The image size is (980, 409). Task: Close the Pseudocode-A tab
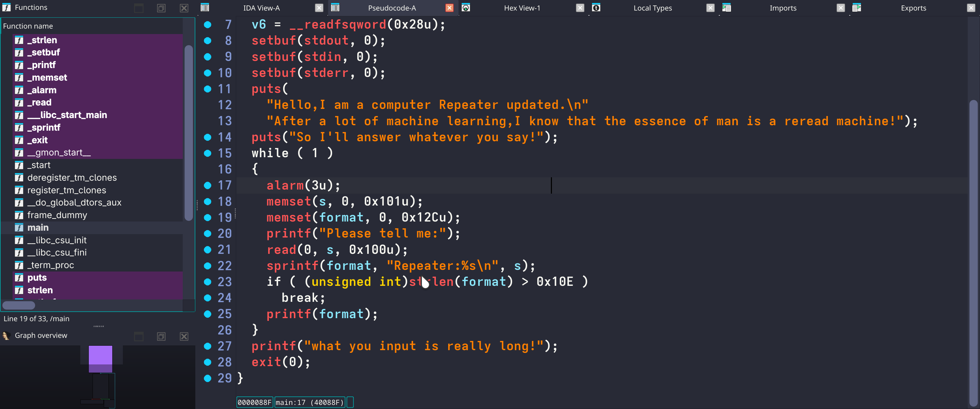(x=450, y=8)
